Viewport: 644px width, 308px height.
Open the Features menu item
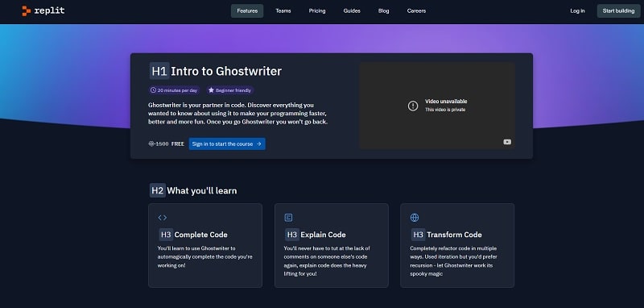[x=247, y=11]
